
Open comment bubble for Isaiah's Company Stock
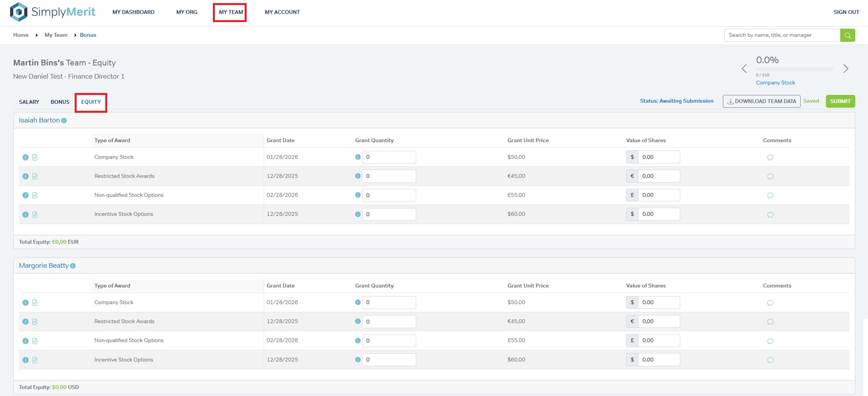[x=770, y=157]
